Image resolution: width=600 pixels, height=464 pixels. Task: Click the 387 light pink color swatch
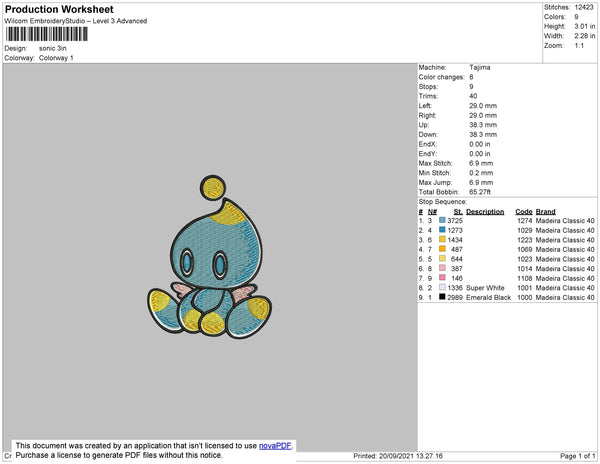(x=442, y=268)
